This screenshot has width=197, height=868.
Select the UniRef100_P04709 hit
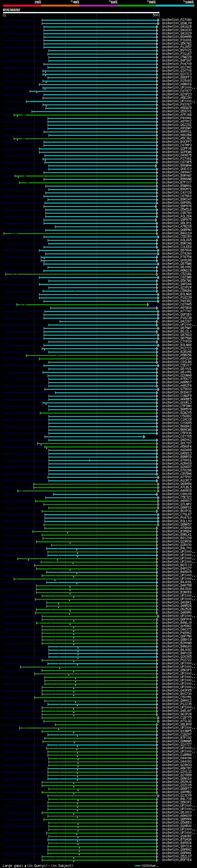click(x=176, y=64)
